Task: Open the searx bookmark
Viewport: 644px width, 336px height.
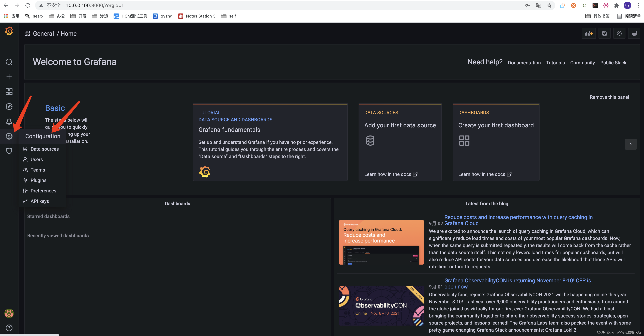Action: tap(34, 16)
